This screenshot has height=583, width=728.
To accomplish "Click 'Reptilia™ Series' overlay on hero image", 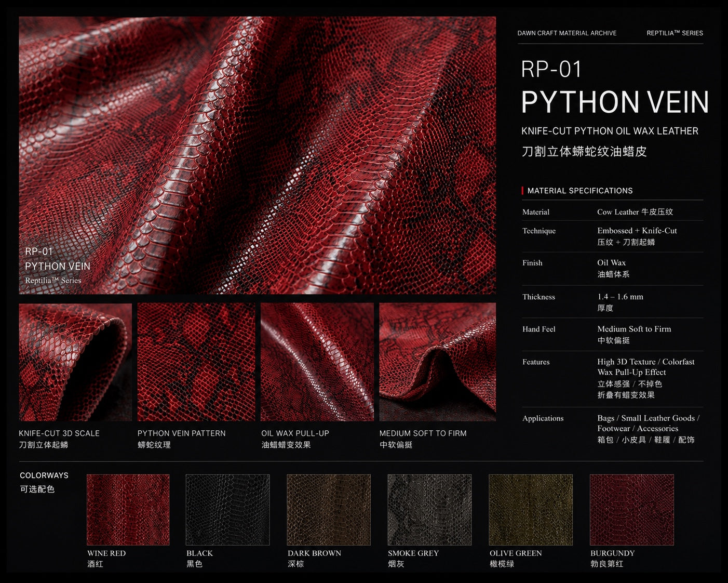I will 53,281.
